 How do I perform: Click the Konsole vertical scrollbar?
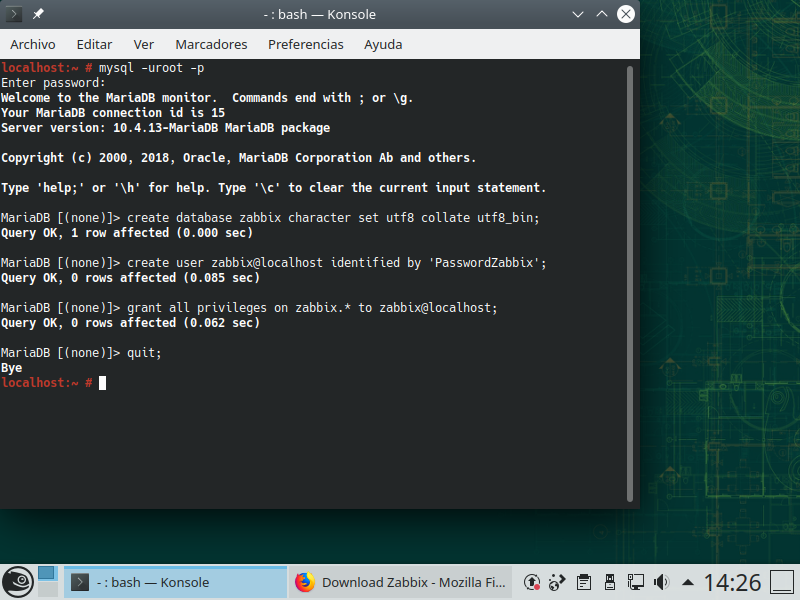coord(630,284)
